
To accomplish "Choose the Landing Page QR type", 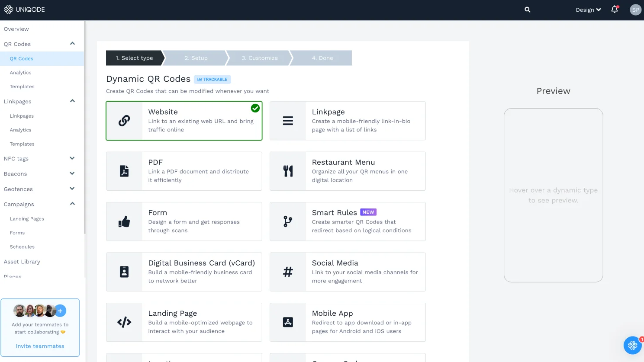I will (184, 322).
